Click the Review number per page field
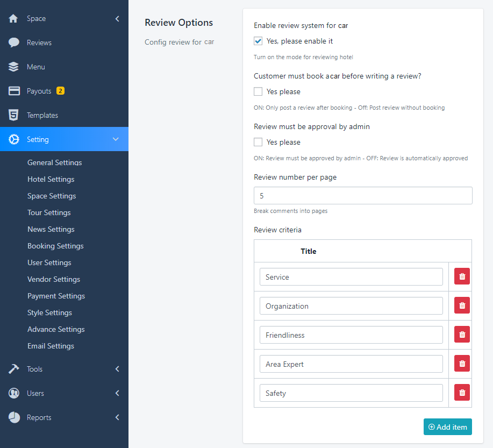The image size is (493, 448). [363, 196]
